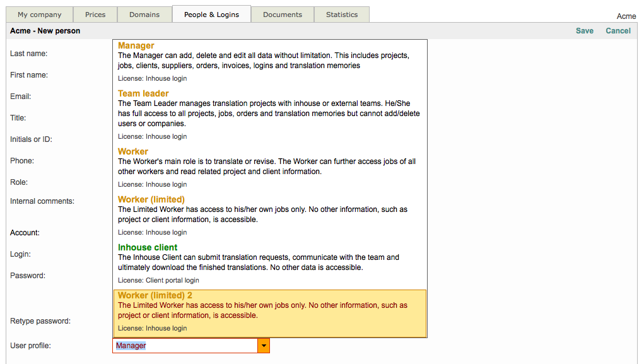Pick the Worker profile option
This screenshot has width=644, height=364.
(133, 152)
